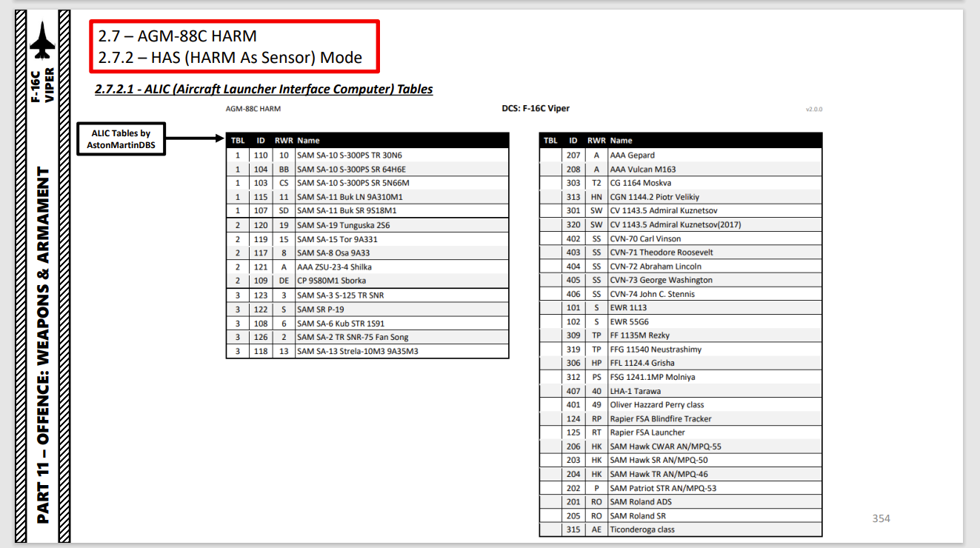Image resolution: width=980 pixels, height=548 pixels.
Task: Click the '2.7.2 – HAS (HARM As Sensor) Mode' heading
Action: pyautogui.click(x=230, y=58)
